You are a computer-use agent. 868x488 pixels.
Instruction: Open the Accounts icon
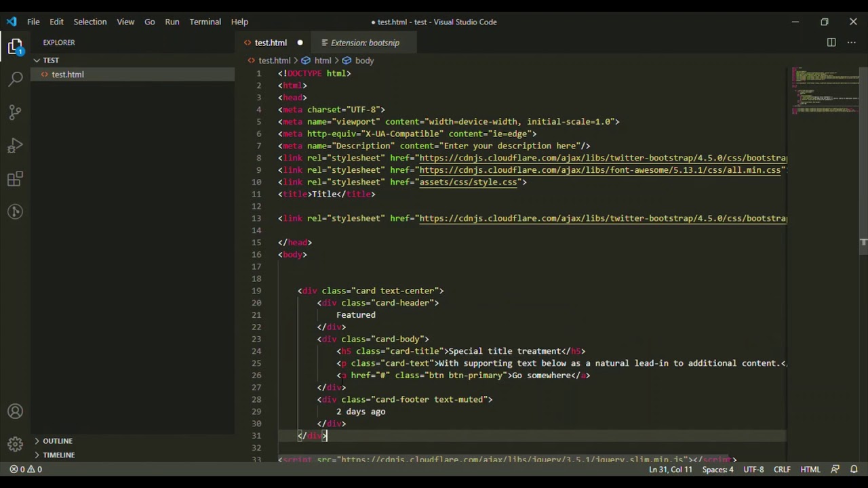coord(15,411)
